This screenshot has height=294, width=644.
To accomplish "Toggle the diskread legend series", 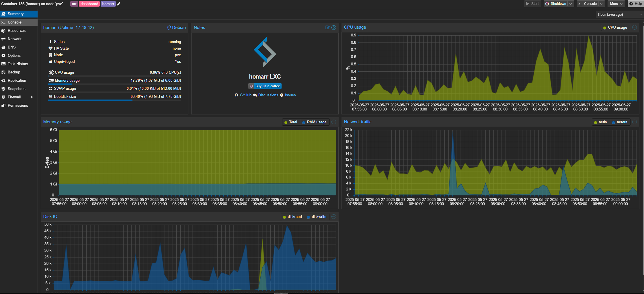I will (x=292, y=217).
